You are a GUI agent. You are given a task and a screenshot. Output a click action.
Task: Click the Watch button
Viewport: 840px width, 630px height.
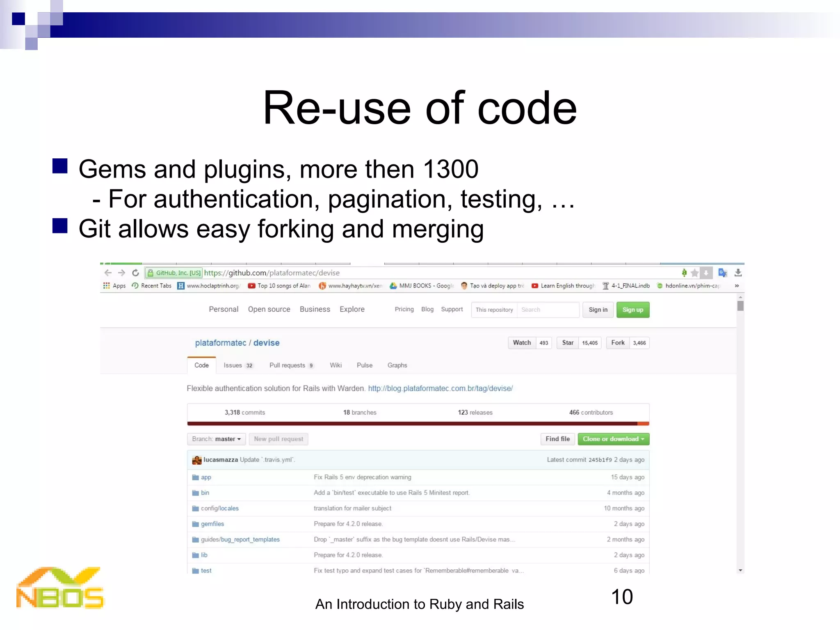pos(522,343)
